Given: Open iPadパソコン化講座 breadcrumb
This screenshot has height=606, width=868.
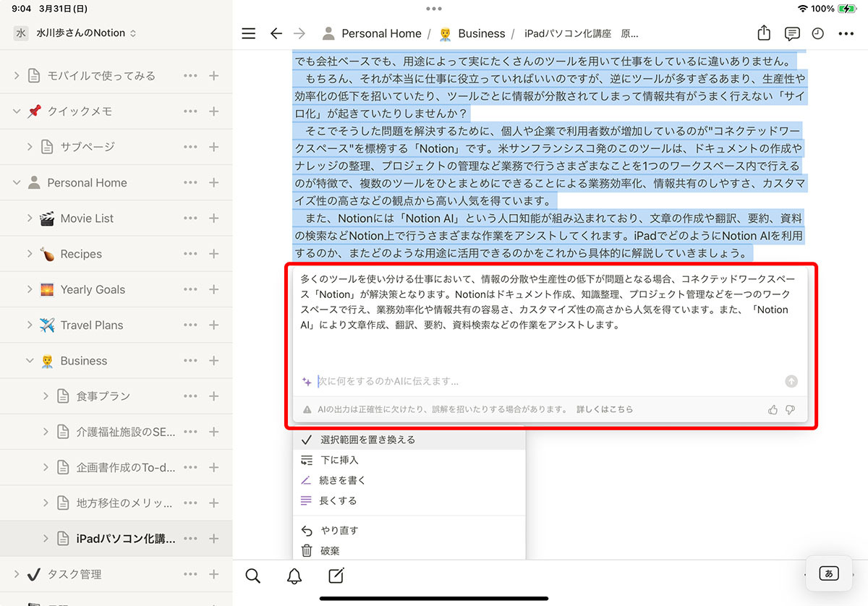Looking at the screenshot, I should pyautogui.click(x=582, y=33).
